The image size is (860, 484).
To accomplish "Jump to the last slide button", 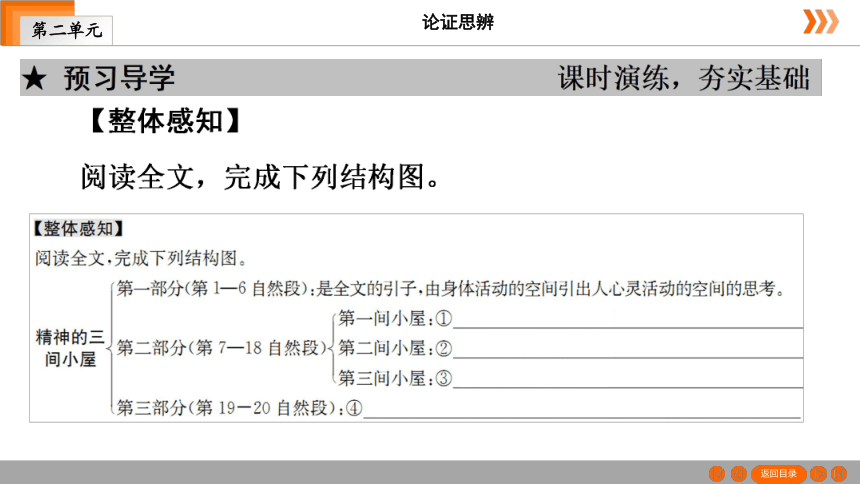I will tap(839, 474).
